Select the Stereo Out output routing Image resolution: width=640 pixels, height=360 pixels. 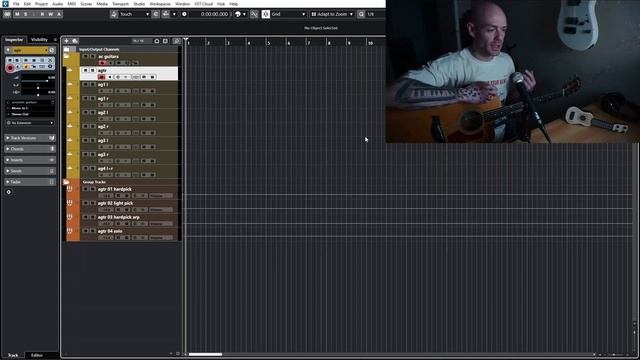pyautogui.click(x=30, y=114)
